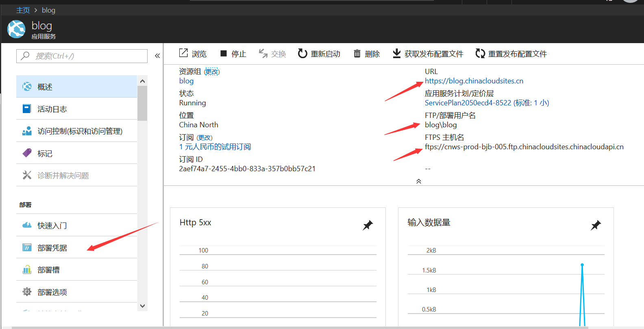
Task: Open 访问控制(标识和访问管理) menu item
Action: tap(76, 131)
